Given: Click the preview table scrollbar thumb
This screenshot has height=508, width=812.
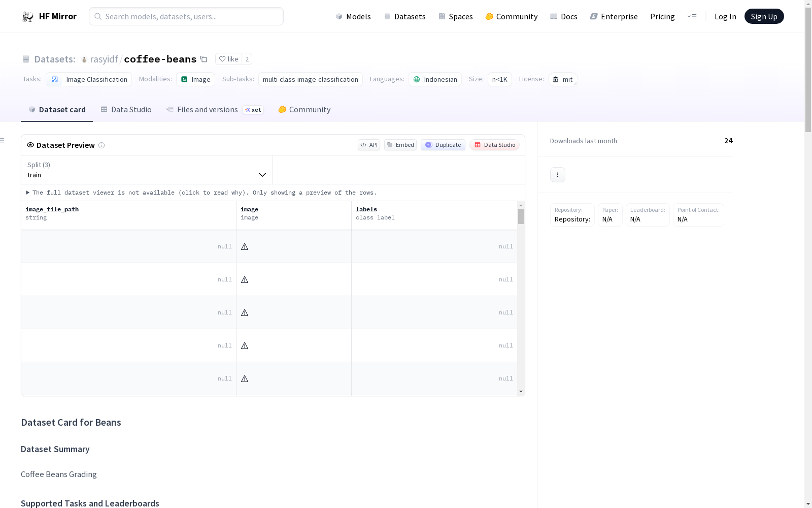Looking at the screenshot, I should [521, 216].
